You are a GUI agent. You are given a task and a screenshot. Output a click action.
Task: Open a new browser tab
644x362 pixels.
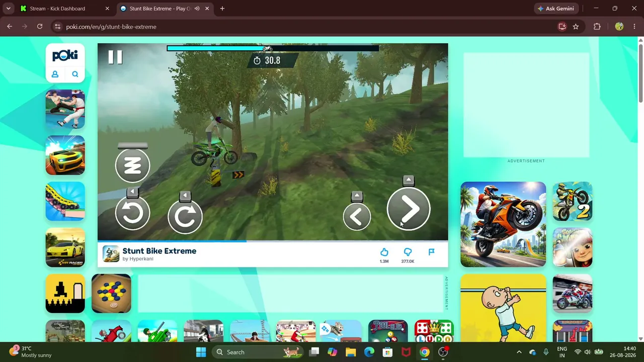(222, 9)
